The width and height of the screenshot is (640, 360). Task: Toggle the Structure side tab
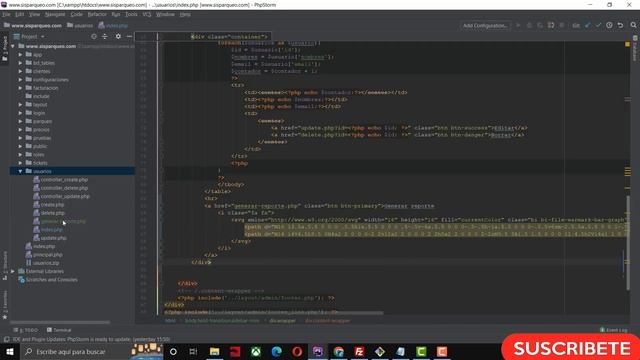(5, 265)
